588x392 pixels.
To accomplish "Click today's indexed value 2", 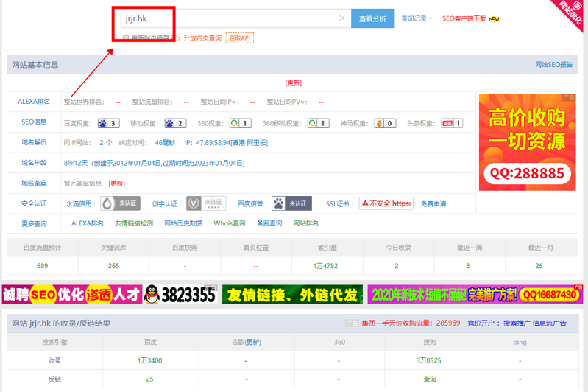I will pyautogui.click(x=397, y=266).
